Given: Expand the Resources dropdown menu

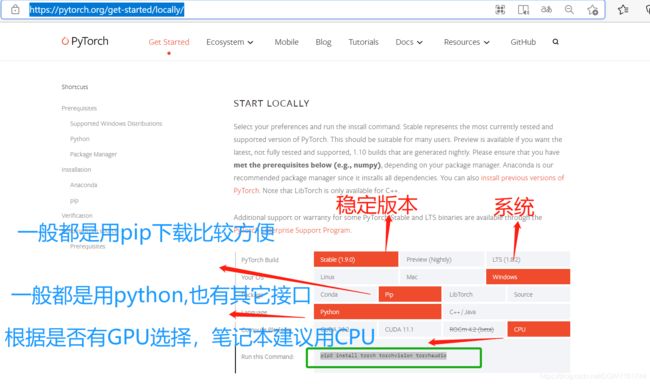Looking at the screenshot, I should (x=467, y=42).
